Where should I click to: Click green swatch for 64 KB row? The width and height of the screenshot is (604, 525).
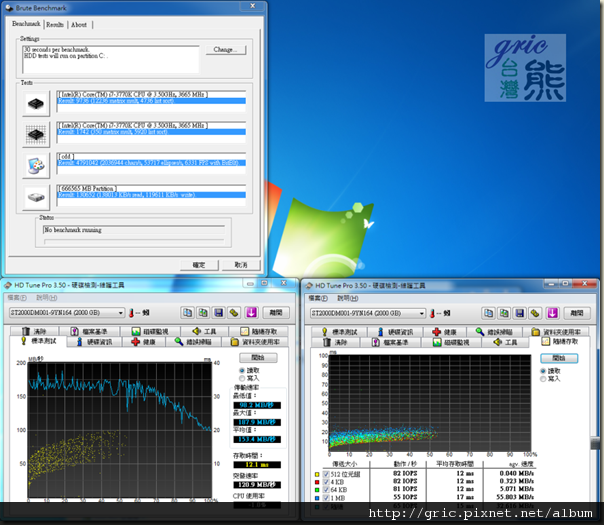(317, 490)
